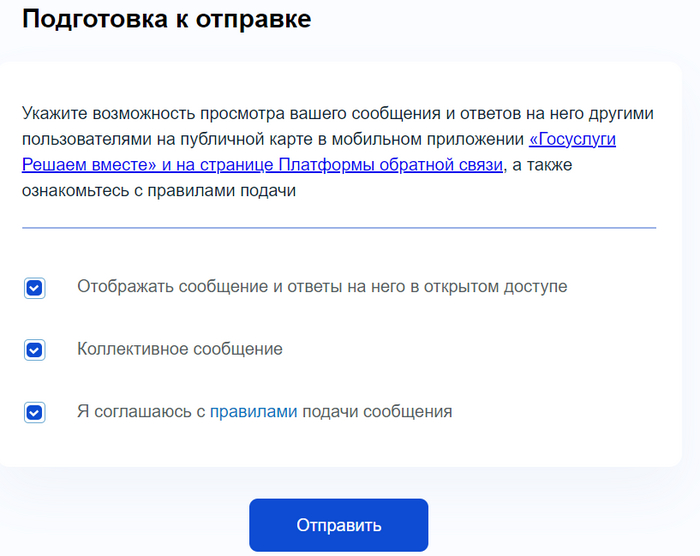
Task: Click подачи сообщения text after rules link
Action: (x=376, y=411)
